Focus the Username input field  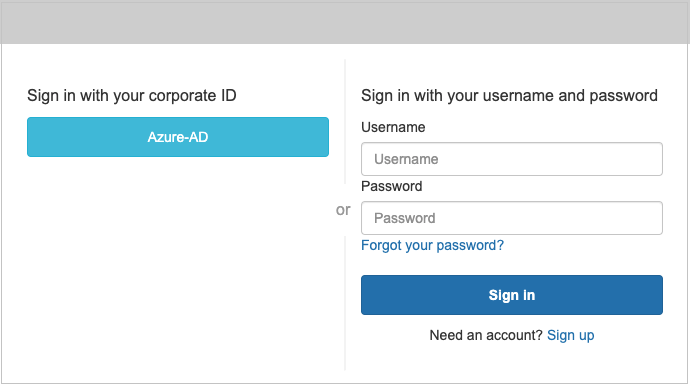pyautogui.click(x=512, y=159)
